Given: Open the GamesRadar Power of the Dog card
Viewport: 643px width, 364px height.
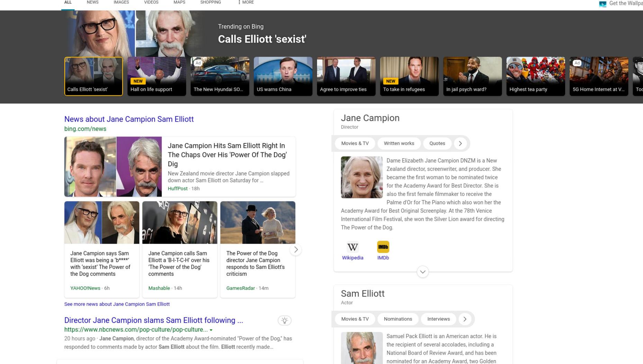Looking at the screenshot, I should (258, 250).
